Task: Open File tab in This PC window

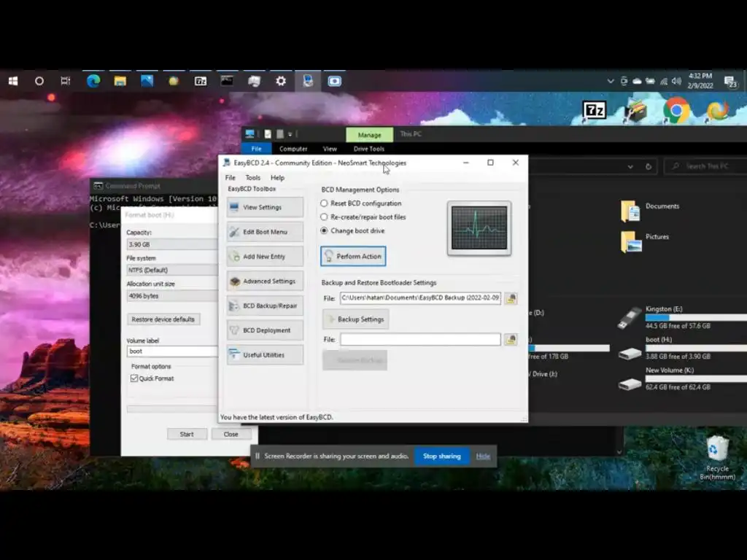Action: pyautogui.click(x=256, y=149)
